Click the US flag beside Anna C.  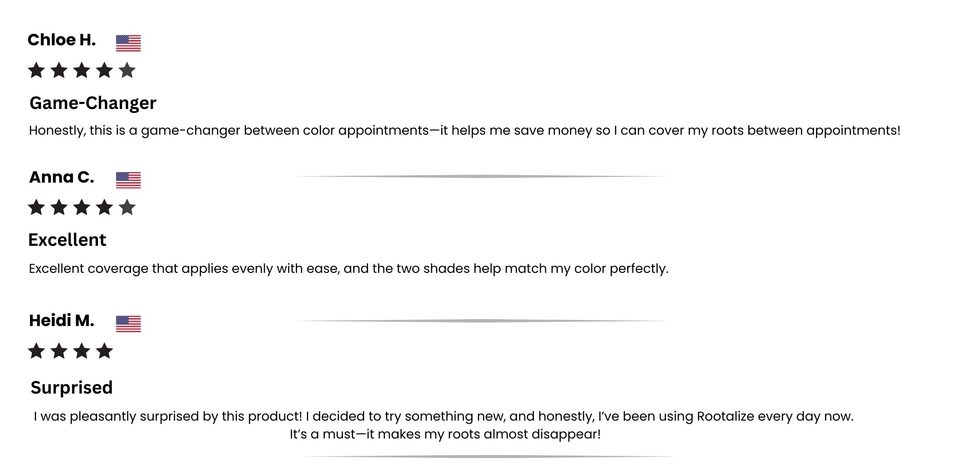click(128, 180)
